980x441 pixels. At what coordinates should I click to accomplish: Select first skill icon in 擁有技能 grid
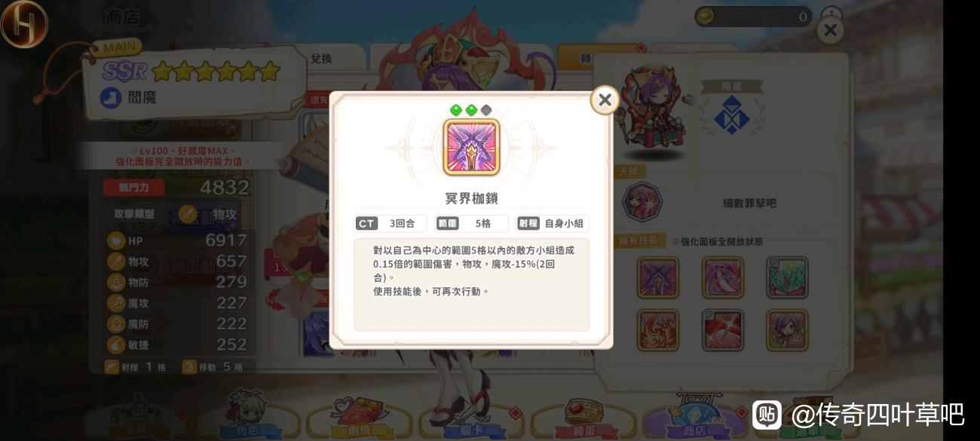[658, 277]
